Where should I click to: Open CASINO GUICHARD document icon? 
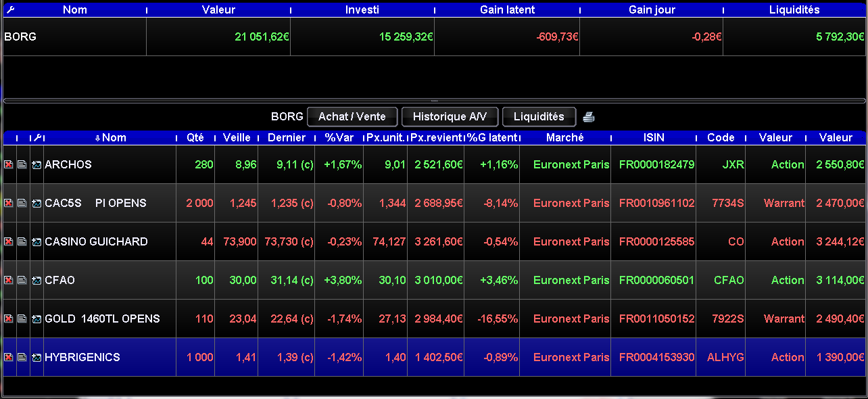pos(22,241)
